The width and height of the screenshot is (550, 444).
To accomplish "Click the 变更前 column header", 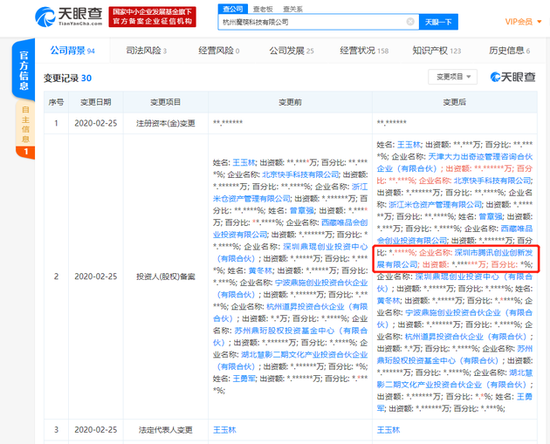I will tap(290, 102).
